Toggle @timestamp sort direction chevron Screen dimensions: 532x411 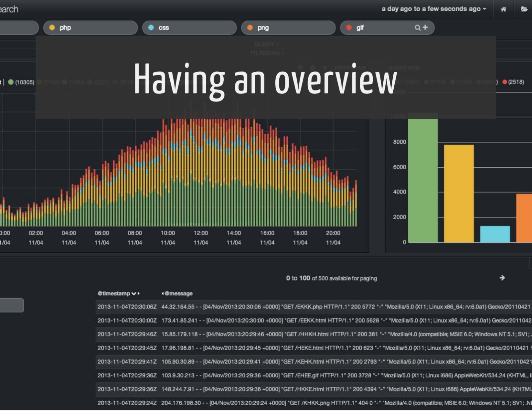point(134,294)
